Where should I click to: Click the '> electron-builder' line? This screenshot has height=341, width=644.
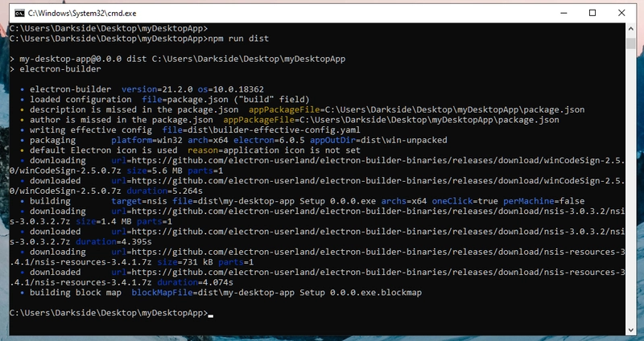tap(56, 69)
